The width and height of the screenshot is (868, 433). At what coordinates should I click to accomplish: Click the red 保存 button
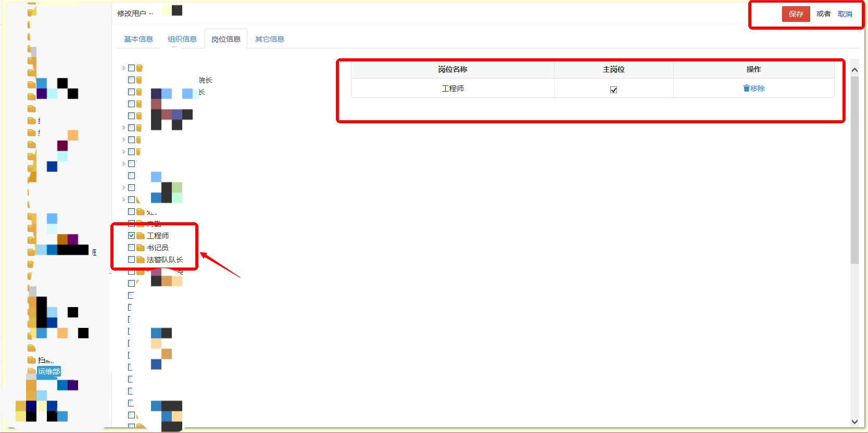click(796, 14)
